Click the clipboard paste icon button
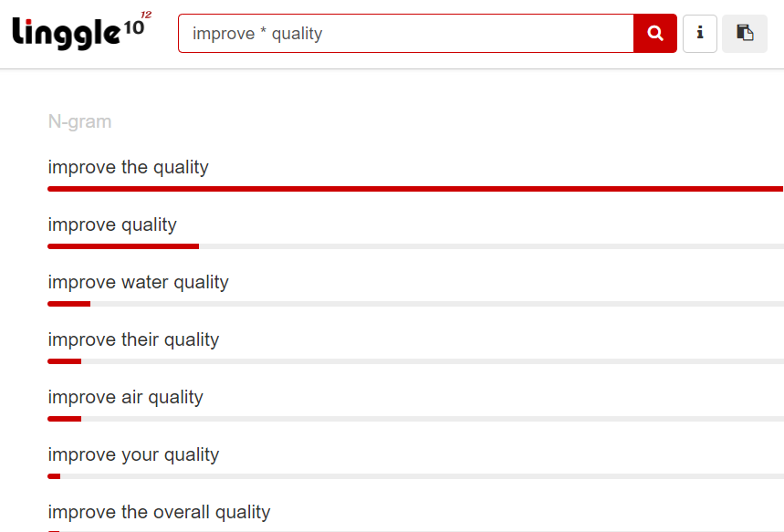The height and width of the screenshot is (532, 784). pyautogui.click(x=745, y=34)
